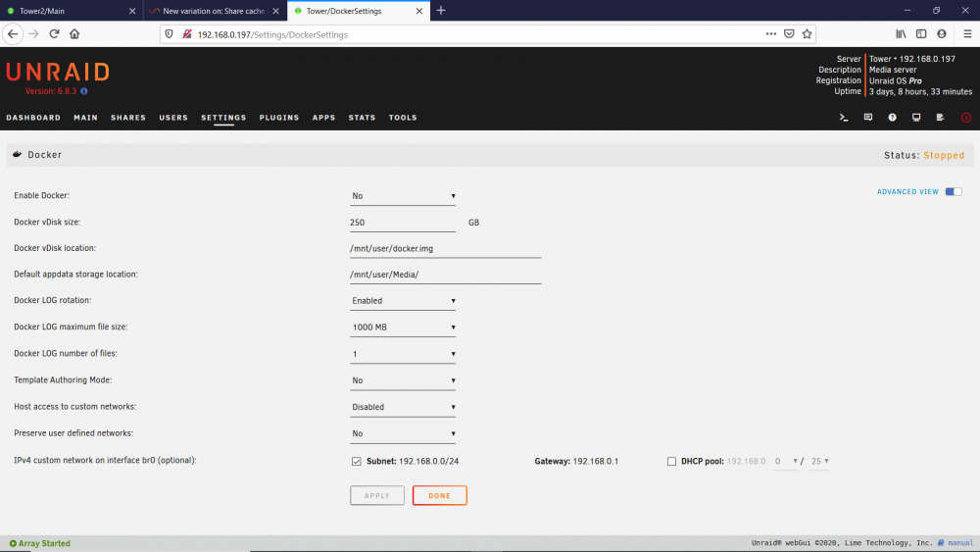The height and width of the screenshot is (552, 980).
Task: Click the tracking protection shield icon
Action: click(169, 34)
